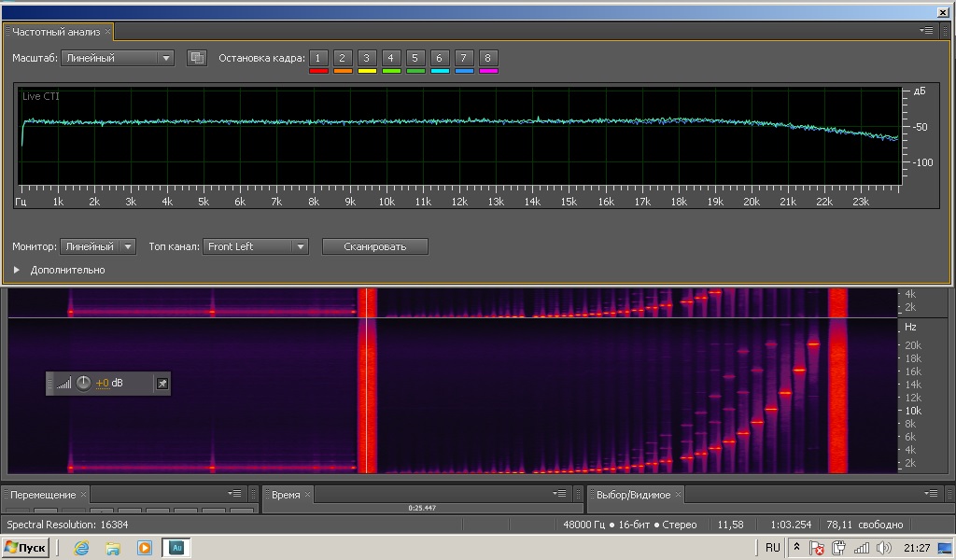Select the Выбор/Видимое panel tab
956x560 pixels.
pyautogui.click(x=633, y=495)
